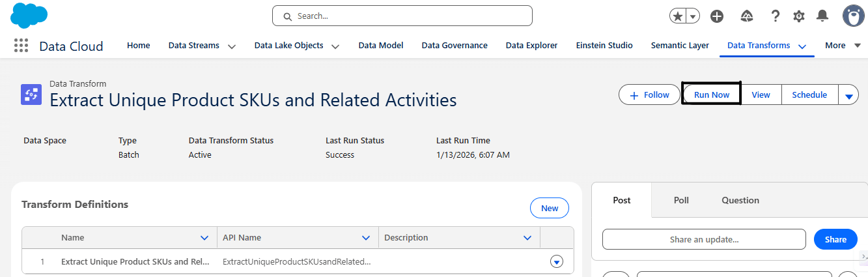The image size is (868, 277).
Task: Open the Name column header menu
Action: pyautogui.click(x=204, y=238)
